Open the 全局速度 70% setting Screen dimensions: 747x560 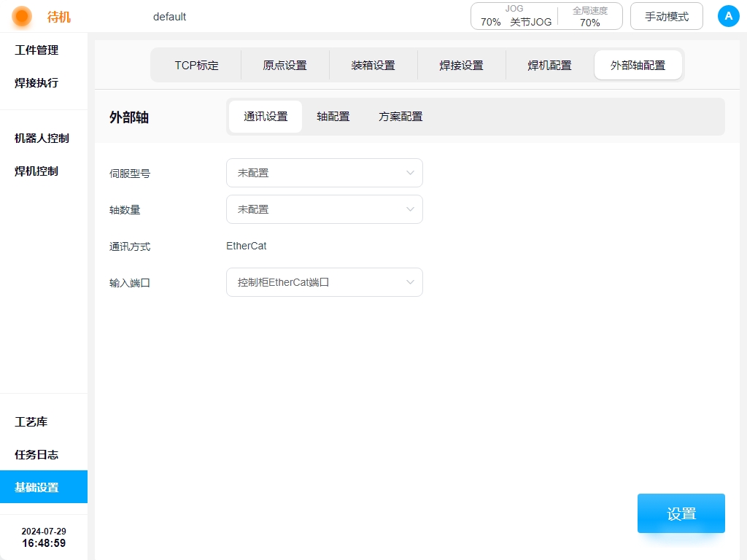[589, 16]
